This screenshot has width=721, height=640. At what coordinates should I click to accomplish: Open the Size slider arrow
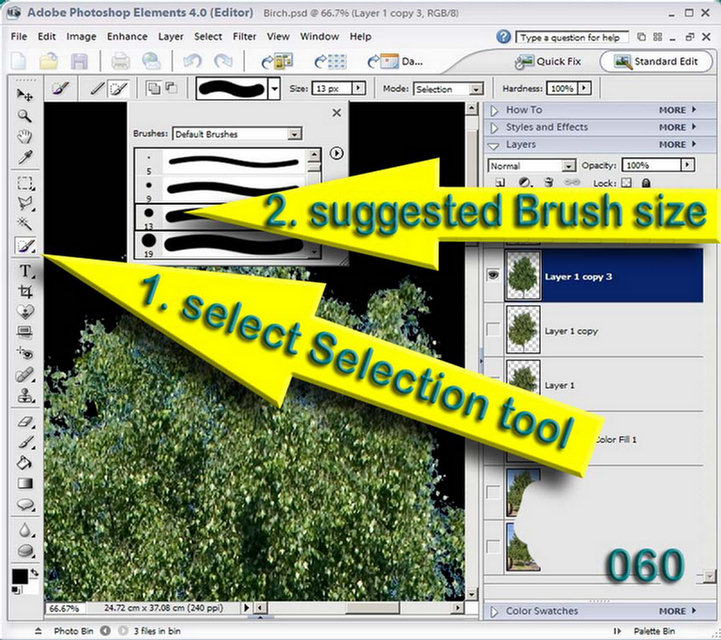(359, 88)
